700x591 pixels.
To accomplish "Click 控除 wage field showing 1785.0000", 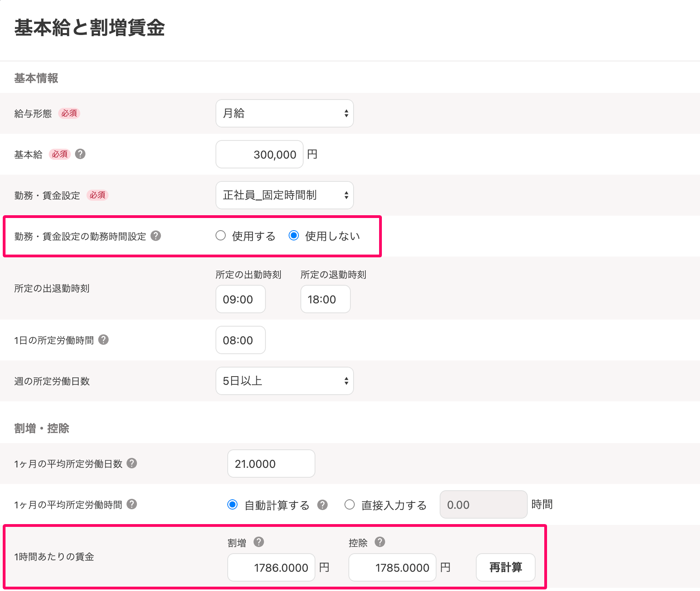I will 392,567.
